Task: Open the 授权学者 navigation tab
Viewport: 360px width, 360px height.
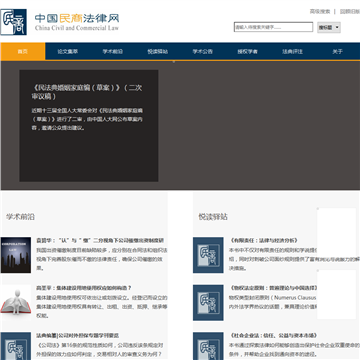Action: click(247, 52)
